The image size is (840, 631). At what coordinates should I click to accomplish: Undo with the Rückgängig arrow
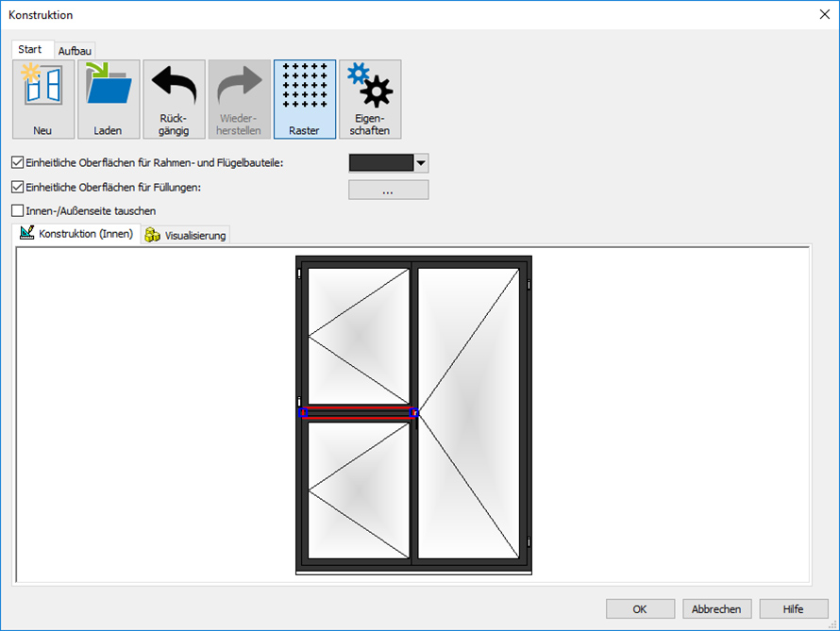(174, 99)
